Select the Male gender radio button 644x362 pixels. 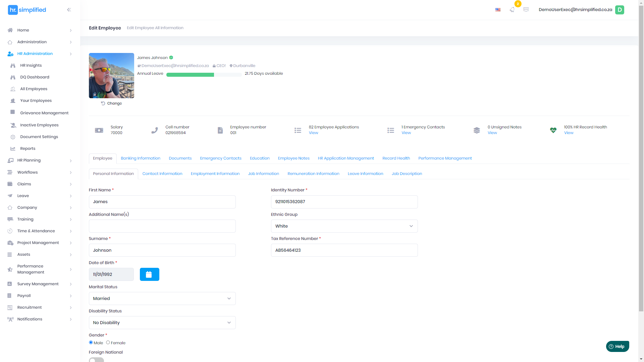click(91, 342)
